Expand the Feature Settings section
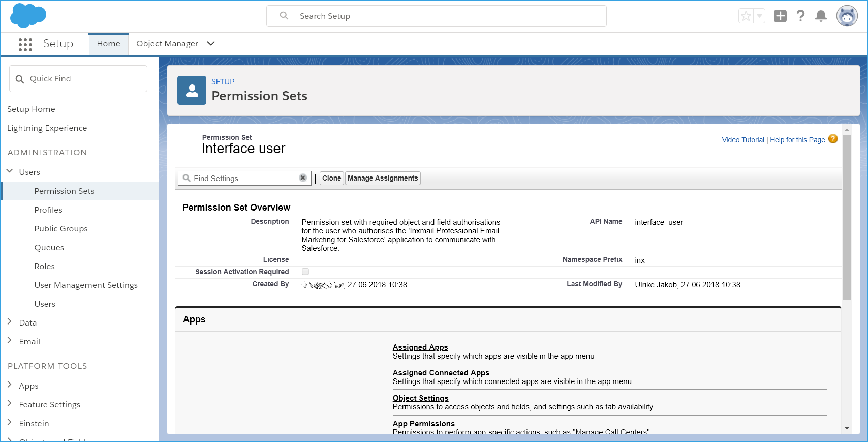The image size is (868, 442). tap(9, 403)
